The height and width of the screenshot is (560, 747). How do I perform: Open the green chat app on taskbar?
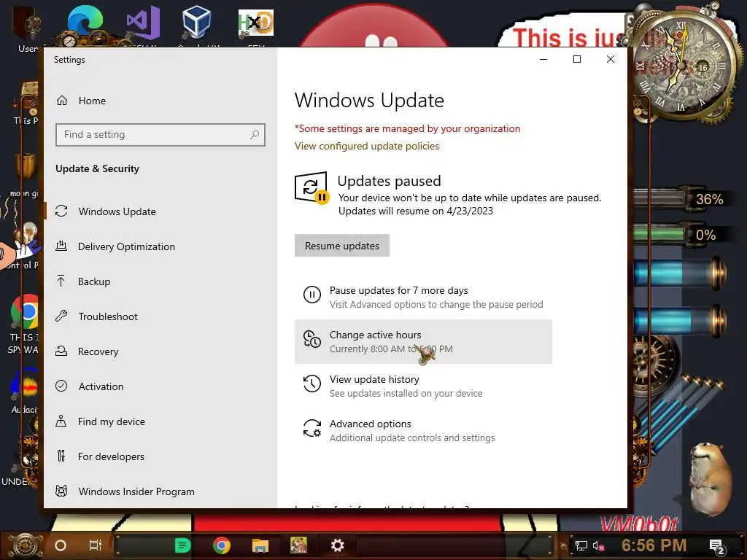[x=182, y=545]
